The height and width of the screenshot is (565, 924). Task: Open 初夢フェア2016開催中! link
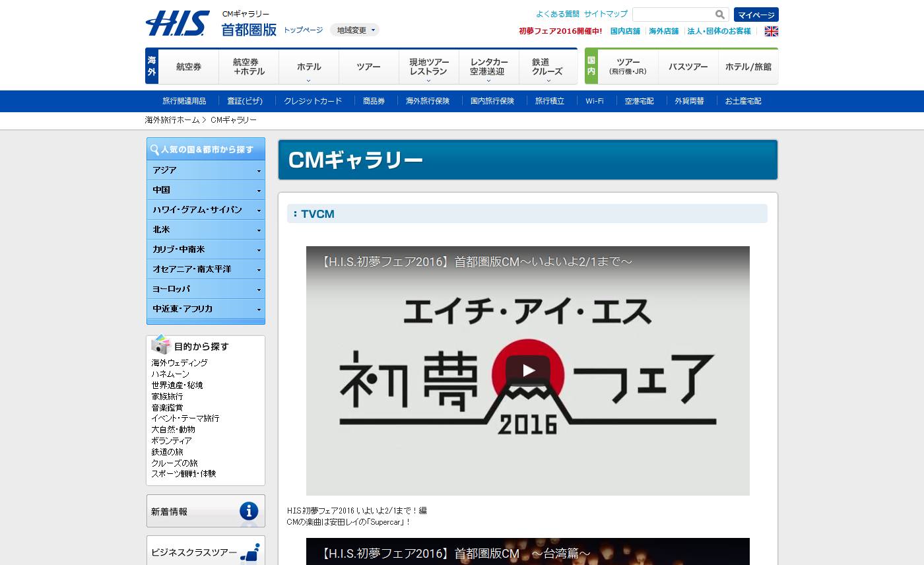click(560, 31)
